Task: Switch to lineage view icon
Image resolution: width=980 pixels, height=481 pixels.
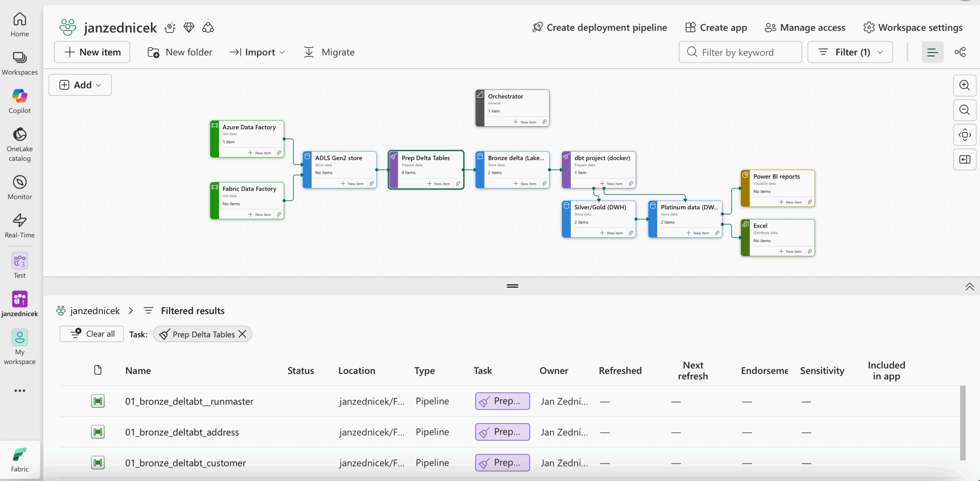Action: (960, 52)
